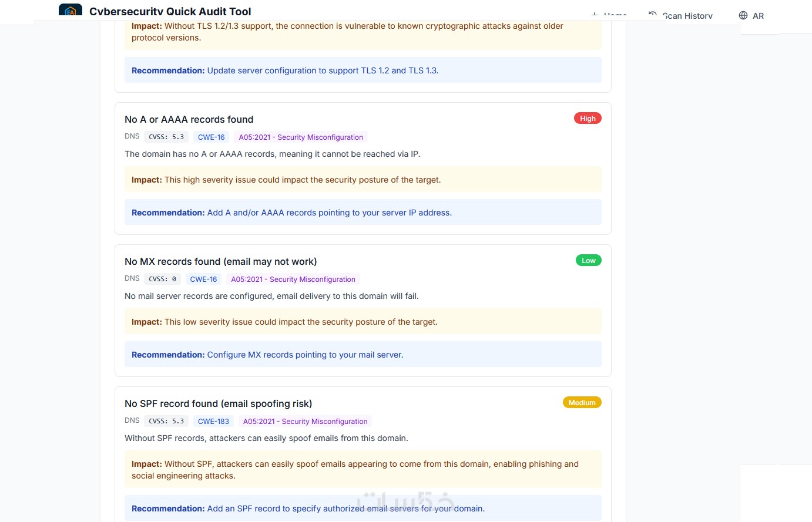Click the TLS 1.2 and 1.3 recommendation box
812x522 pixels.
[363, 70]
